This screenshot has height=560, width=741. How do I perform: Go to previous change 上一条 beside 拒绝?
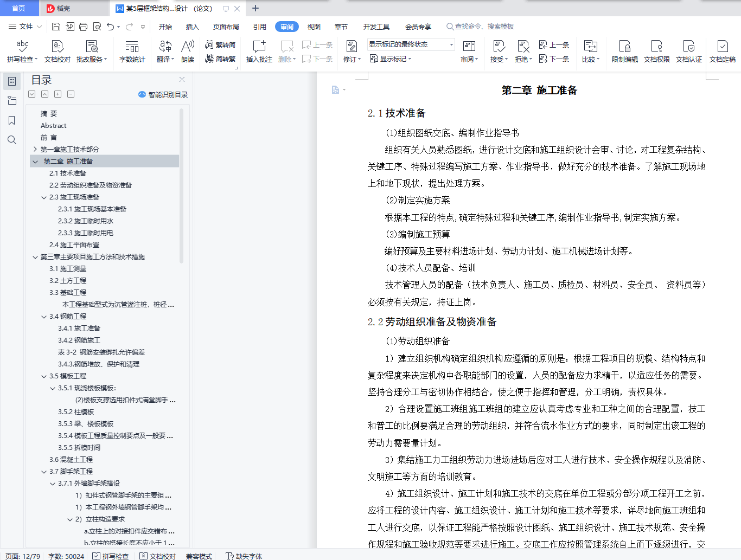click(554, 44)
